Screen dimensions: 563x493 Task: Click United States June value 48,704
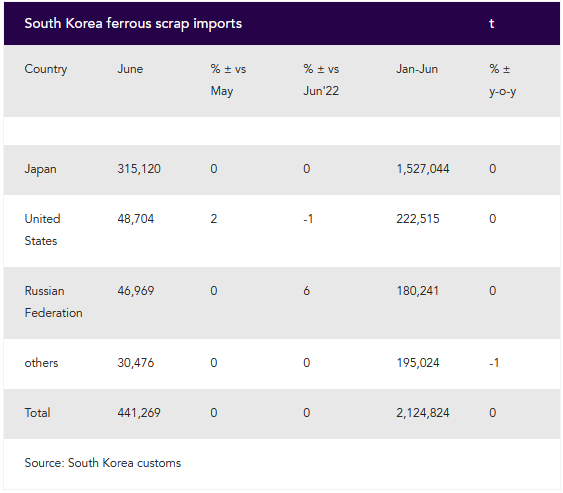tap(136, 219)
